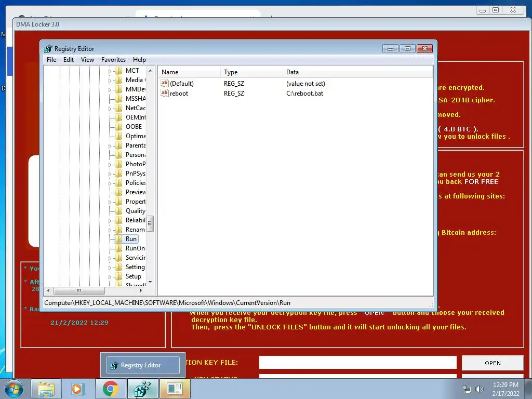Select the OOBE folder icon
Image resolution: width=532 pixels, height=399 pixels.
[x=119, y=127]
